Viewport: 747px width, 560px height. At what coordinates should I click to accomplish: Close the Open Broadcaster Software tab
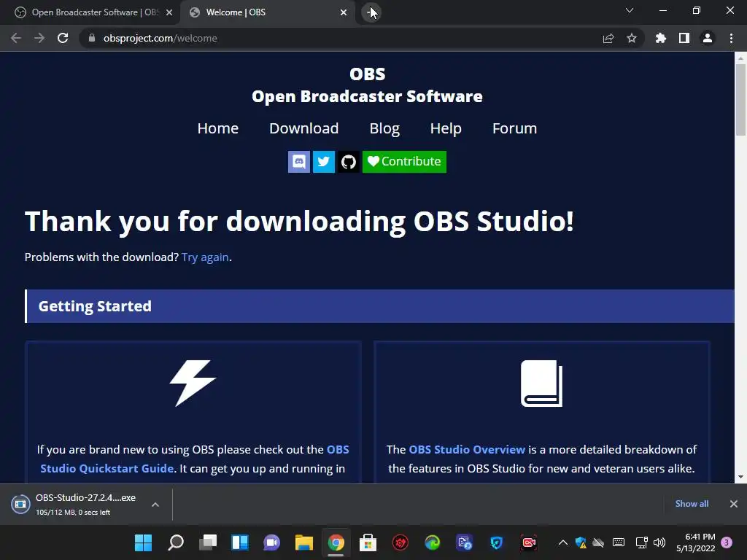[169, 12]
